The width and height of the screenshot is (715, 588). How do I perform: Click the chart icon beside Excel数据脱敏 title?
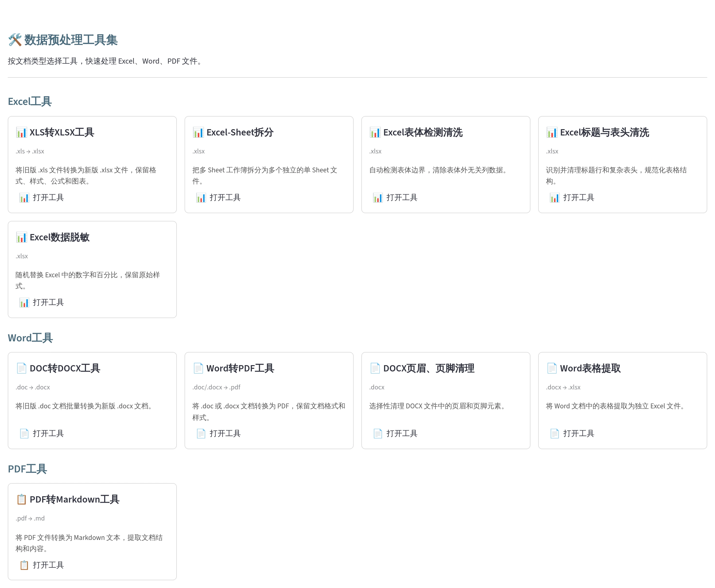(21, 237)
